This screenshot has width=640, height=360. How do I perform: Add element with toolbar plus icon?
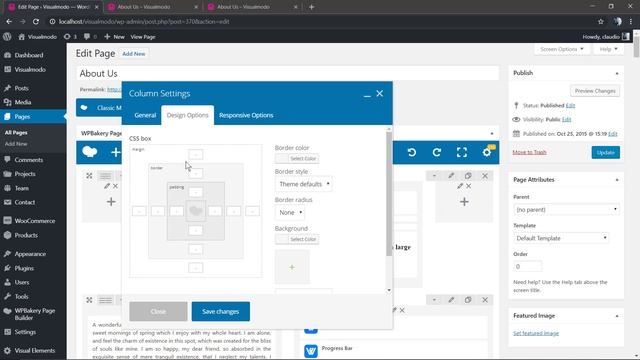(x=116, y=152)
